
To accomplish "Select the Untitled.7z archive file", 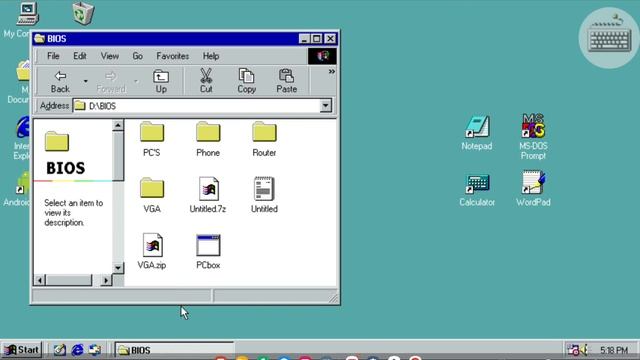I will click(208, 195).
